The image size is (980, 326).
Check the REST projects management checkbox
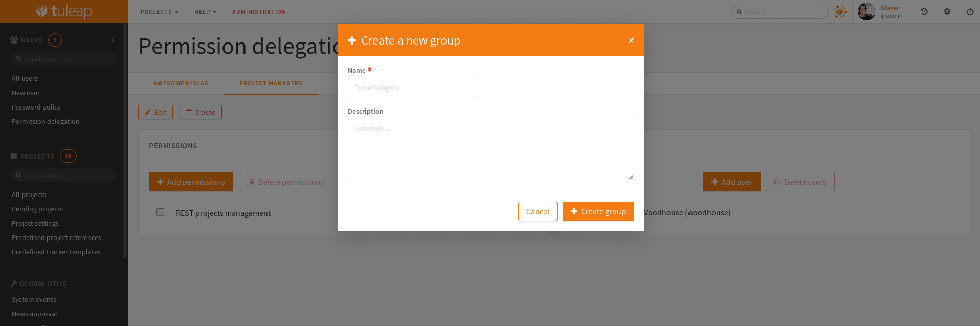click(160, 212)
